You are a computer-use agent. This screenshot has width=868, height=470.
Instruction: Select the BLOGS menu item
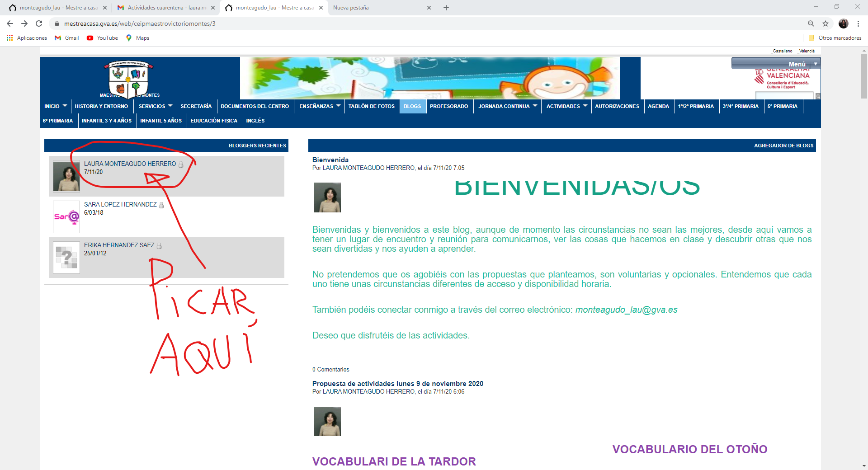coord(412,106)
